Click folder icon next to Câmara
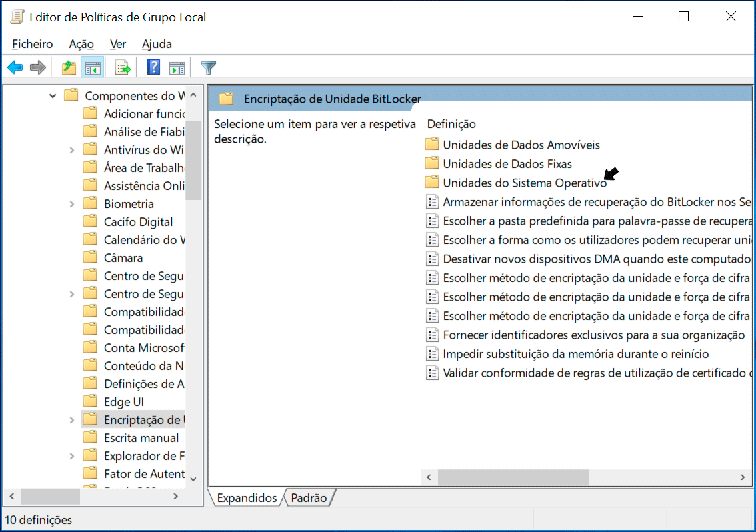This screenshot has height=532, width=756. pos(90,257)
